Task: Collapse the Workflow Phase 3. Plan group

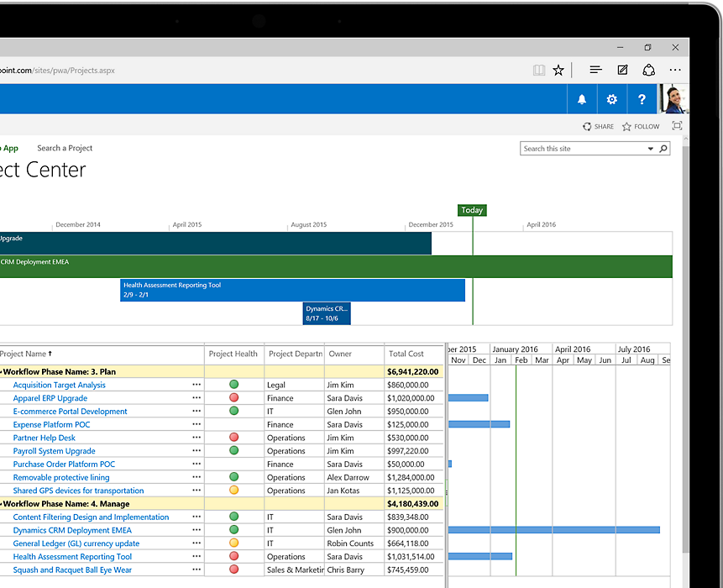Action: point(2,371)
